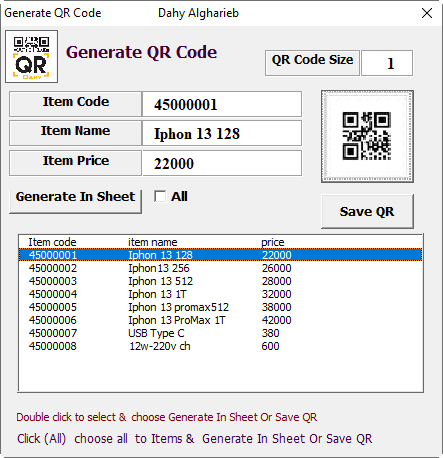Click the 'Double click to select' hint text

167,417
